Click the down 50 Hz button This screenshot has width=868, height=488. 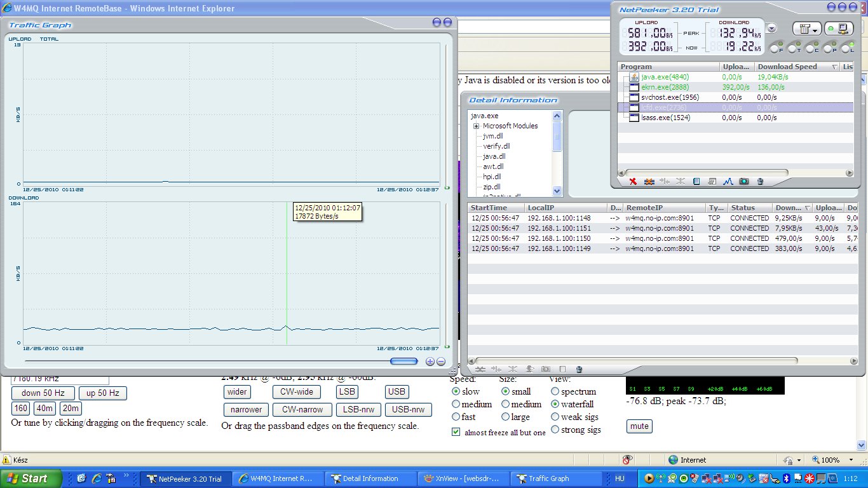click(43, 393)
